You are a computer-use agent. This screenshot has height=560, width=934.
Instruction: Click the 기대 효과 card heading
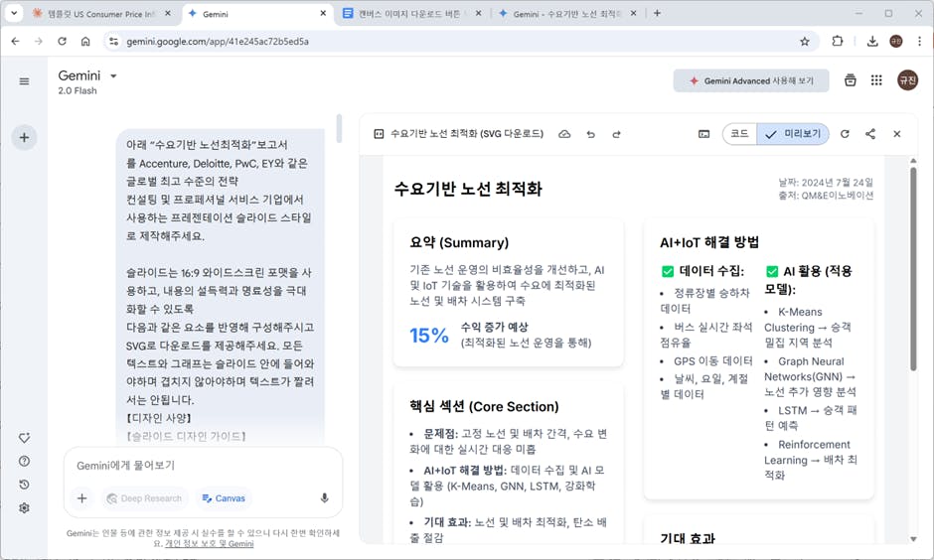[x=688, y=538]
